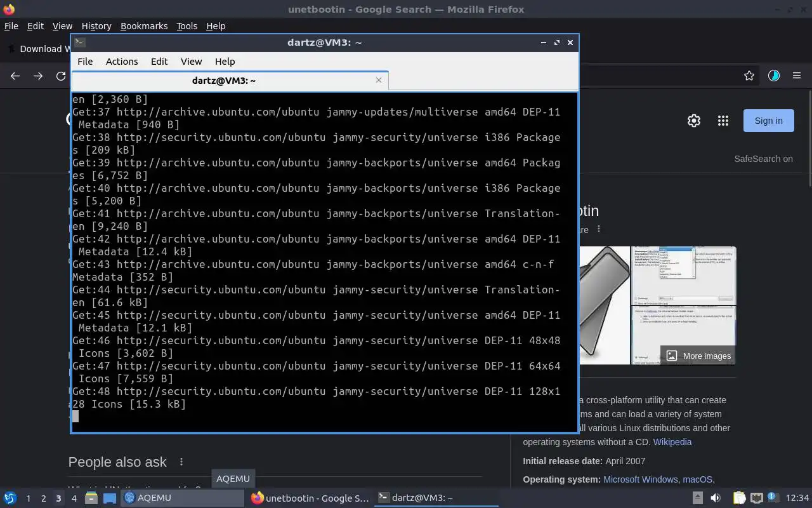Open knowledge panel three-dot options
Image resolution: width=812 pixels, height=508 pixels.
[598, 229]
